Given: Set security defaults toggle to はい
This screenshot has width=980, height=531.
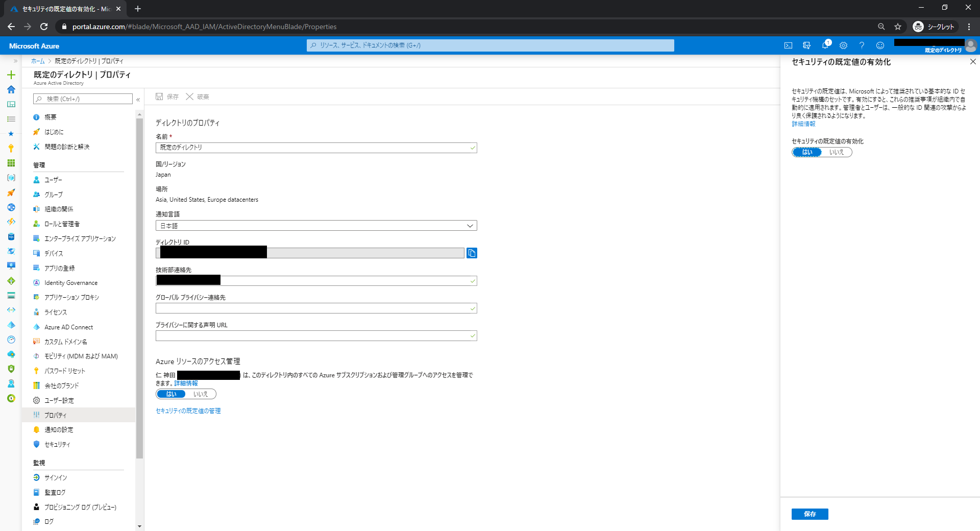Looking at the screenshot, I should [x=807, y=152].
